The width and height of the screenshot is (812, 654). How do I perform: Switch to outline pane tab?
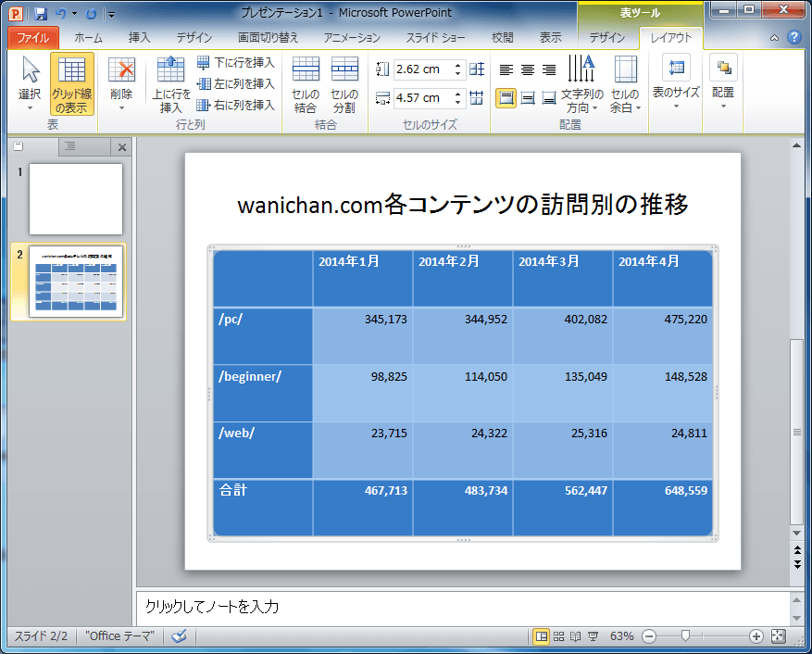point(85,146)
